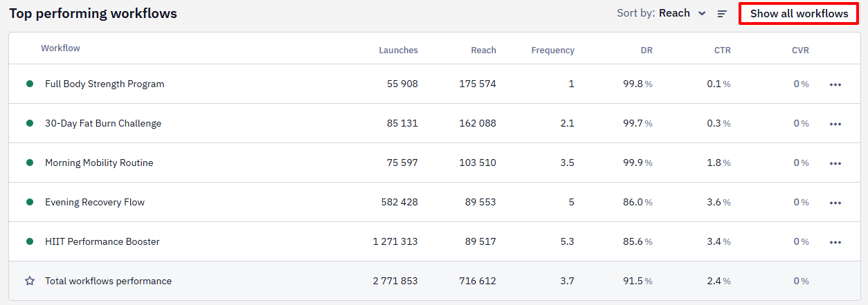Open more options for Full Body Strength Program
Image resolution: width=868 pixels, height=305 pixels.
[835, 84]
